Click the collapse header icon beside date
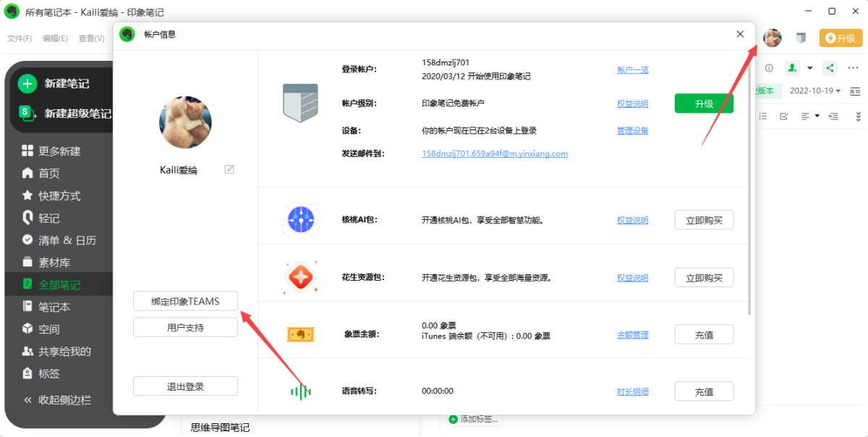This screenshot has width=868, height=437. pos(856,90)
